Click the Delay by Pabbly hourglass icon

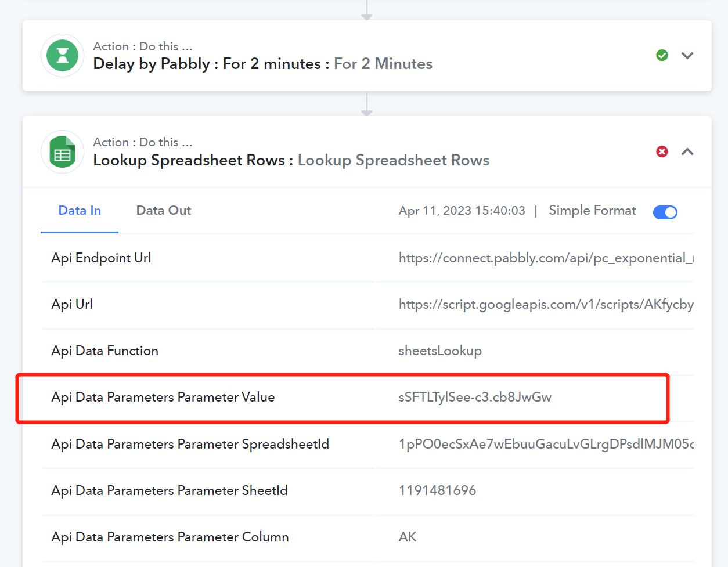point(62,56)
